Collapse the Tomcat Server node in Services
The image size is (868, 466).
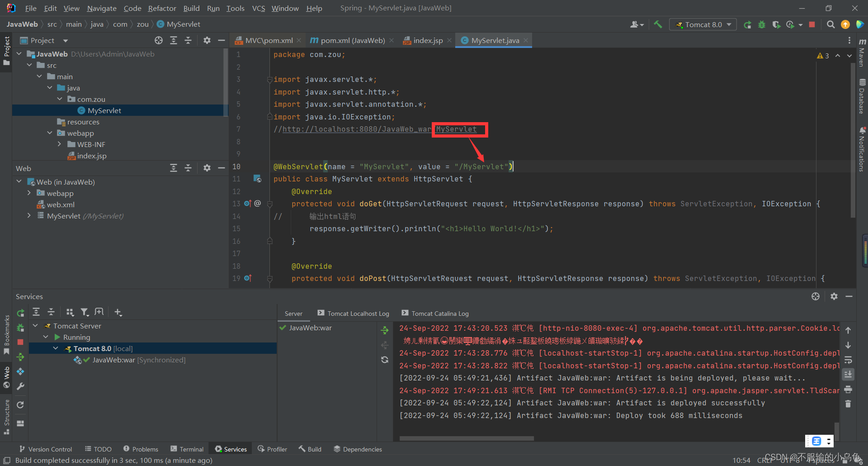[x=35, y=326]
